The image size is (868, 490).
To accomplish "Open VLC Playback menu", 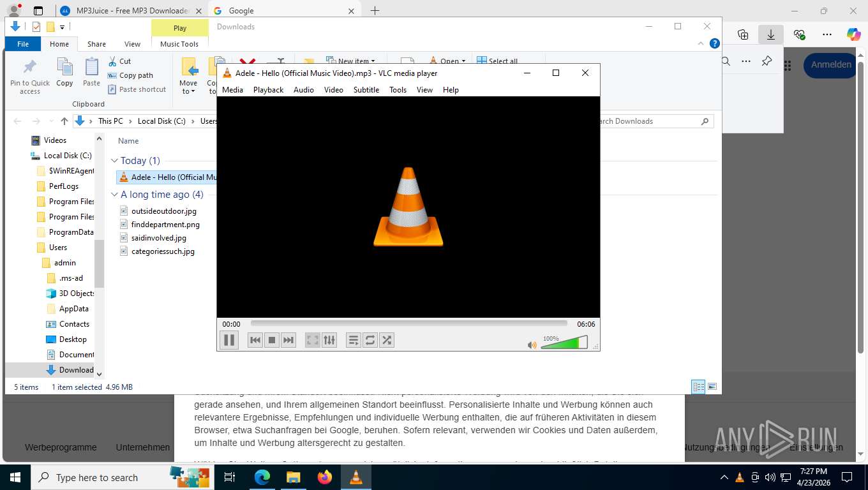I will pos(268,90).
